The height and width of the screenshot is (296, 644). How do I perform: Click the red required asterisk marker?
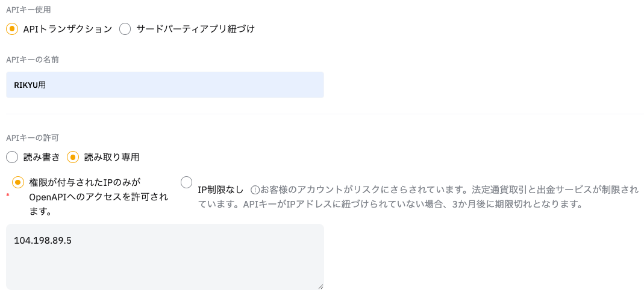click(8, 196)
